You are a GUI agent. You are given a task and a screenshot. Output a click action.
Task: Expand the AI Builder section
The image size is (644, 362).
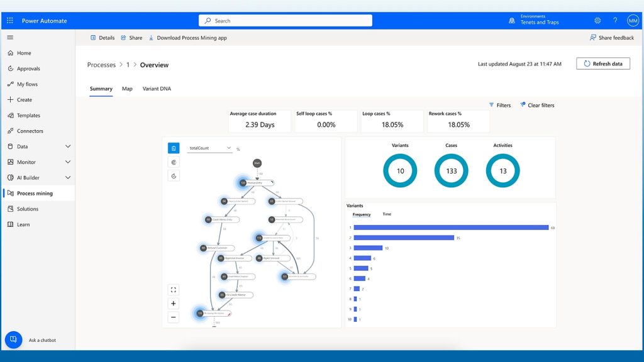click(68, 178)
